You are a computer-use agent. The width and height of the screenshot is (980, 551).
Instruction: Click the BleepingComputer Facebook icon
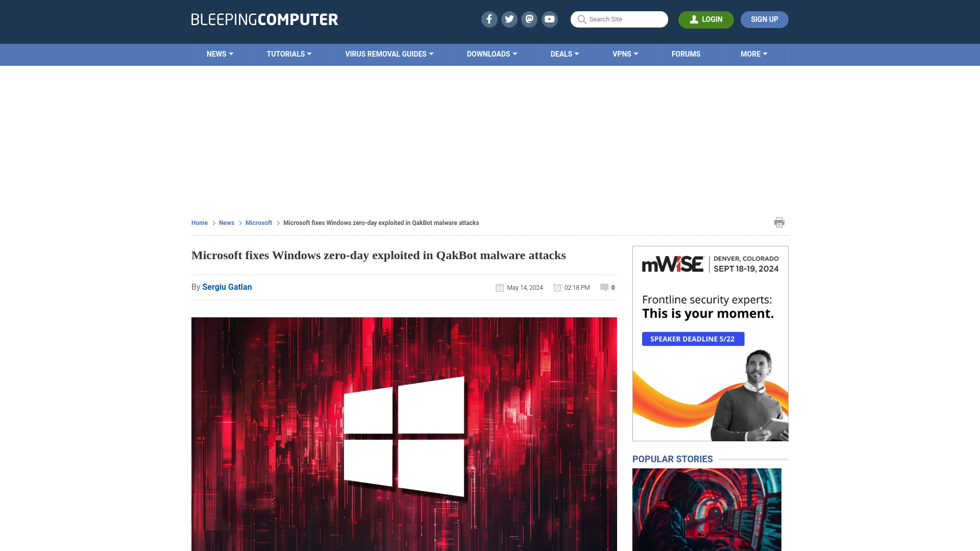tap(489, 19)
